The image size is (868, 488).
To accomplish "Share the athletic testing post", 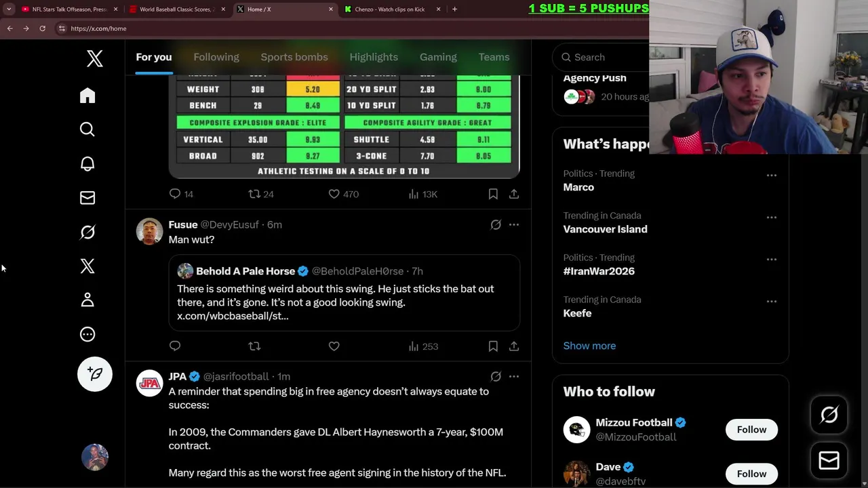I will [x=514, y=194].
